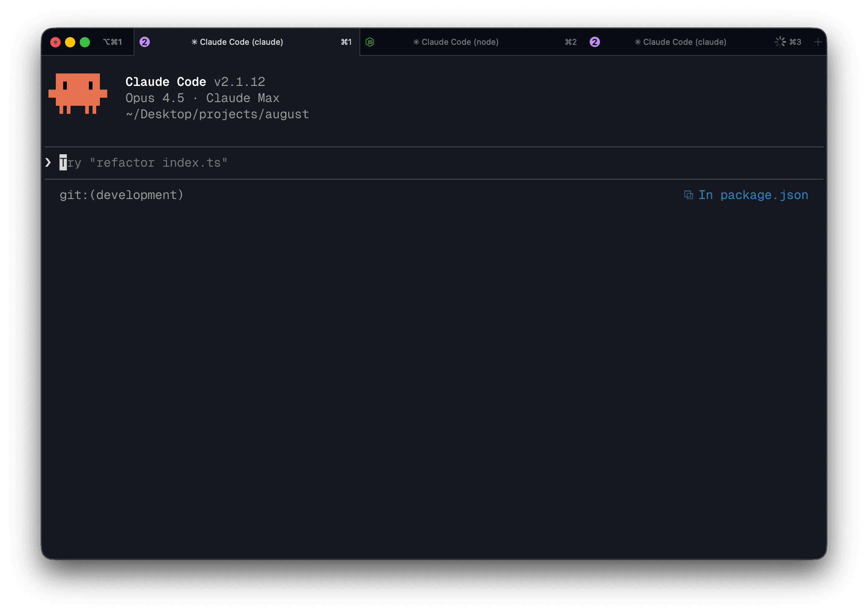Click the prompt input showing 'Try "refactor index.ts"'
The width and height of the screenshot is (868, 614).
pyautogui.click(x=434, y=163)
